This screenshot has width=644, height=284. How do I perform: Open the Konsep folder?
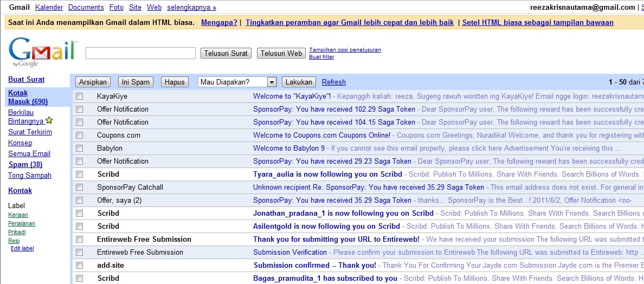(x=20, y=143)
